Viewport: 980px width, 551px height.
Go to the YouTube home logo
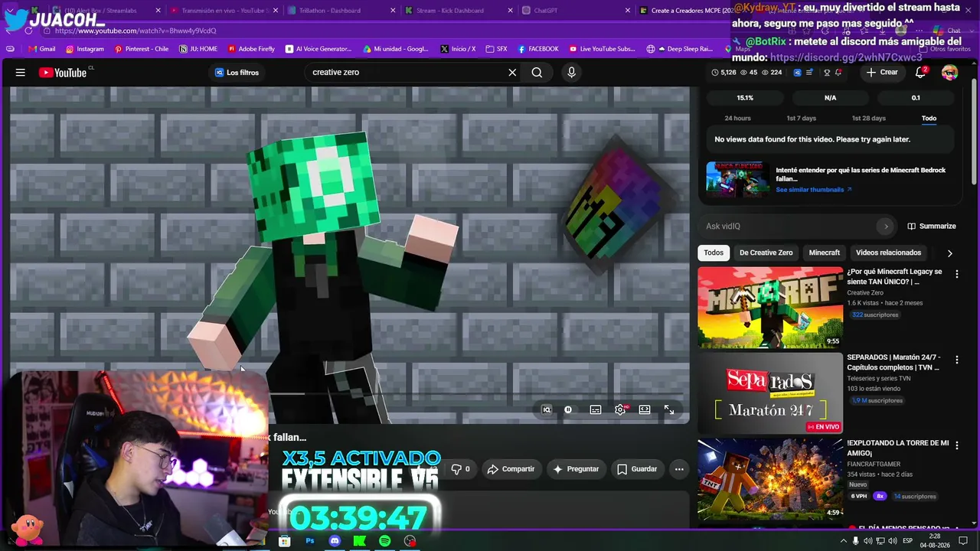tap(63, 73)
